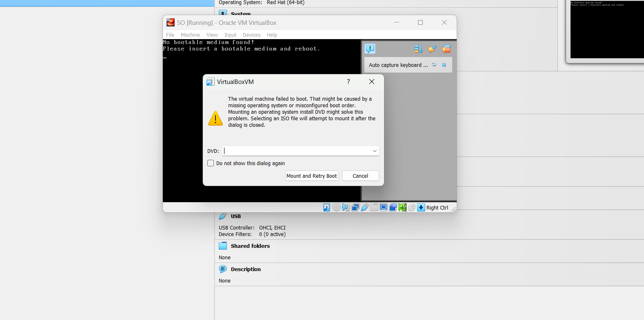Image resolution: width=644 pixels, height=320 pixels.
Task: Open the View menu
Action: point(212,35)
